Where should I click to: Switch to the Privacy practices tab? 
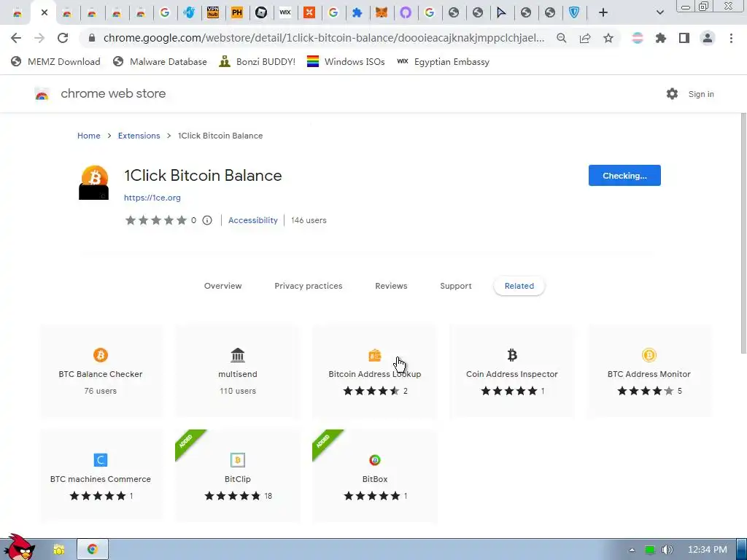click(x=309, y=286)
